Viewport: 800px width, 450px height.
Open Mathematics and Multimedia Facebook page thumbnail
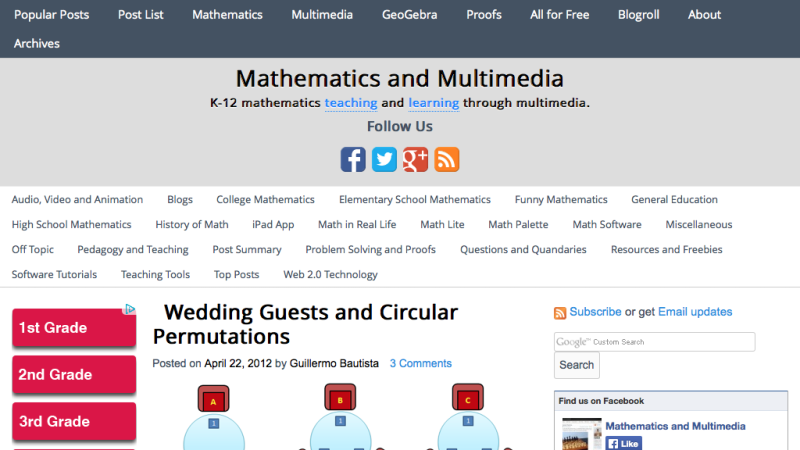[x=582, y=434]
